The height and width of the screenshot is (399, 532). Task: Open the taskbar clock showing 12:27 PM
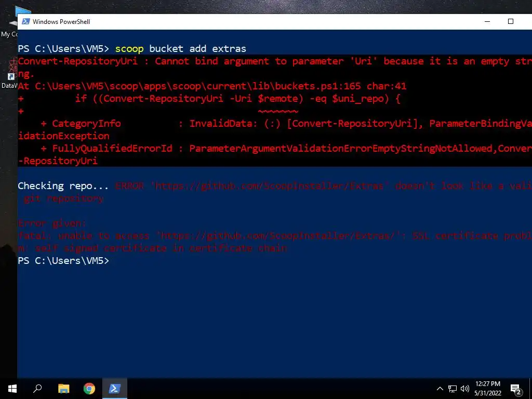pyautogui.click(x=487, y=389)
